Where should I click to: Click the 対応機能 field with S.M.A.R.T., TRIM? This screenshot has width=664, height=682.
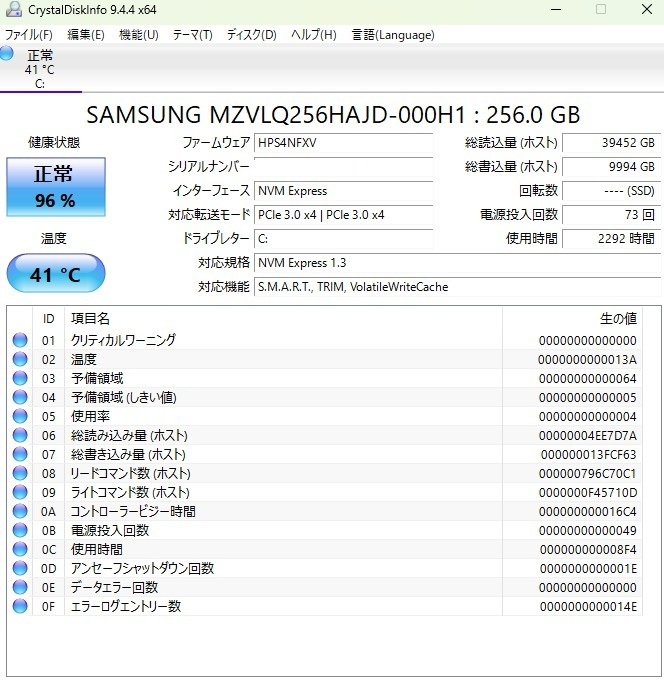(457, 287)
